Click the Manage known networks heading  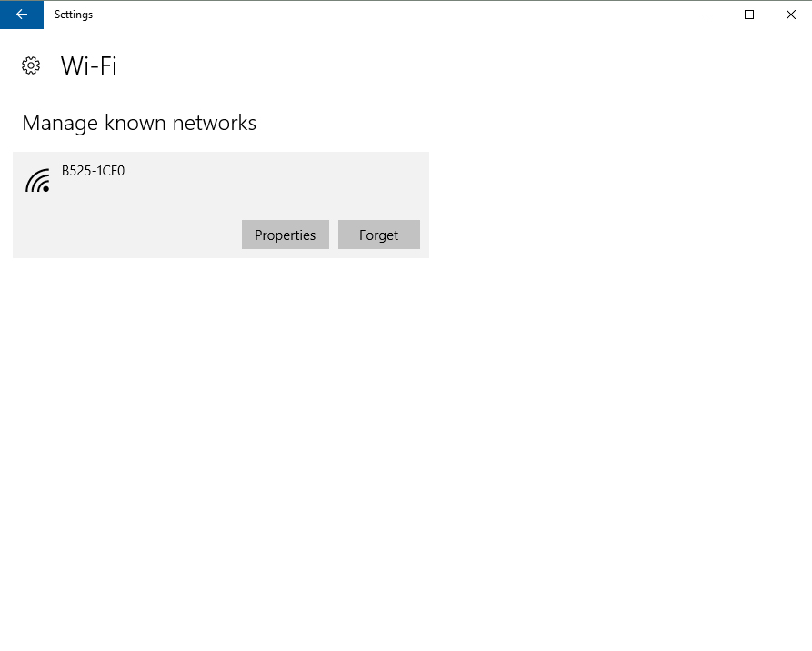[139, 123]
